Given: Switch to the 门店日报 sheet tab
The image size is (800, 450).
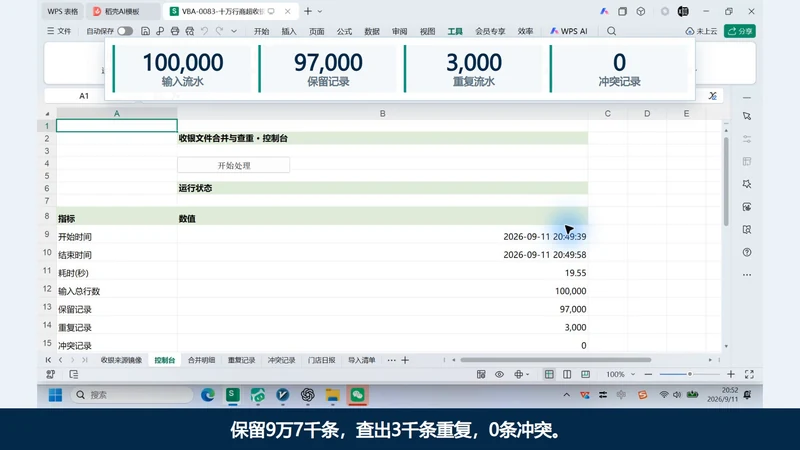Looking at the screenshot, I should [321, 360].
